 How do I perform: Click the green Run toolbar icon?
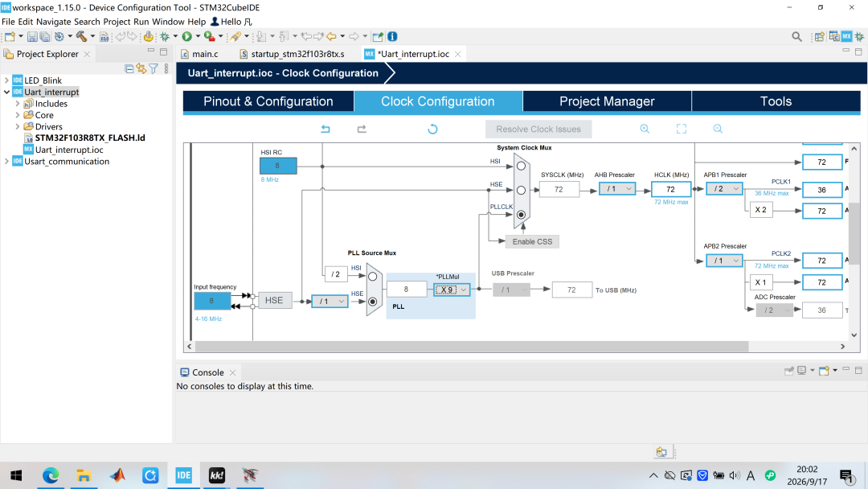pyautogui.click(x=187, y=36)
